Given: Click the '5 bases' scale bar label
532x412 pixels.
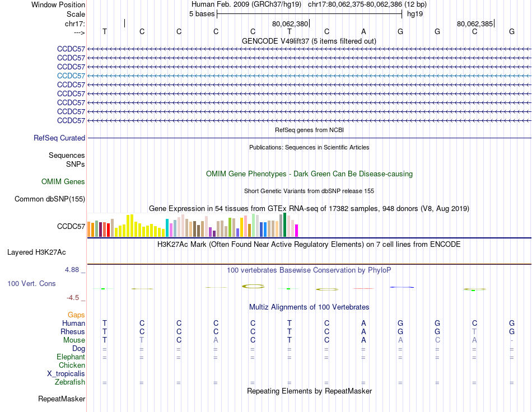Looking at the screenshot, I should pos(202,14).
